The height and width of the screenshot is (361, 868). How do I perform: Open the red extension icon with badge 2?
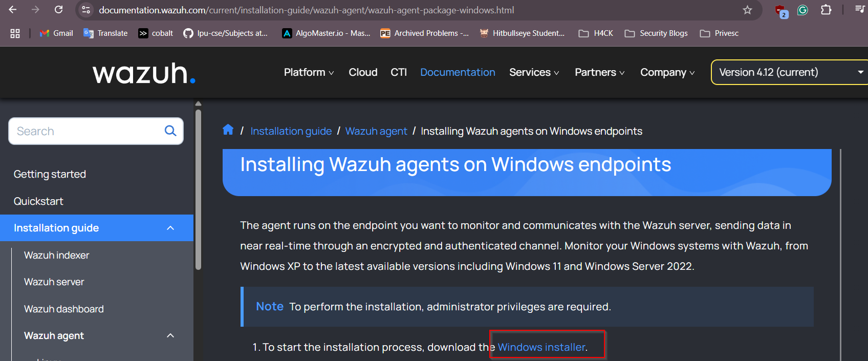(x=781, y=10)
